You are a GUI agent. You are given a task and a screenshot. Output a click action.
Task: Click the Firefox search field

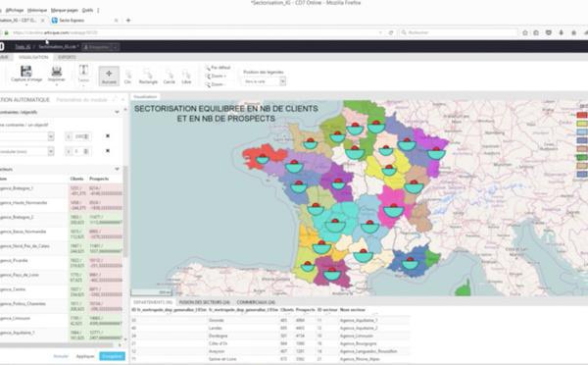[460, 32]
